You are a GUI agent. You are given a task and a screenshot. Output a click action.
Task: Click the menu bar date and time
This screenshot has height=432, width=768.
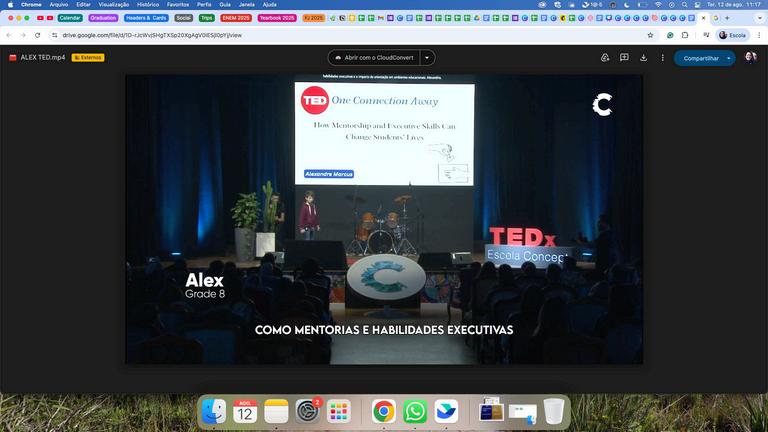(734, 4)
